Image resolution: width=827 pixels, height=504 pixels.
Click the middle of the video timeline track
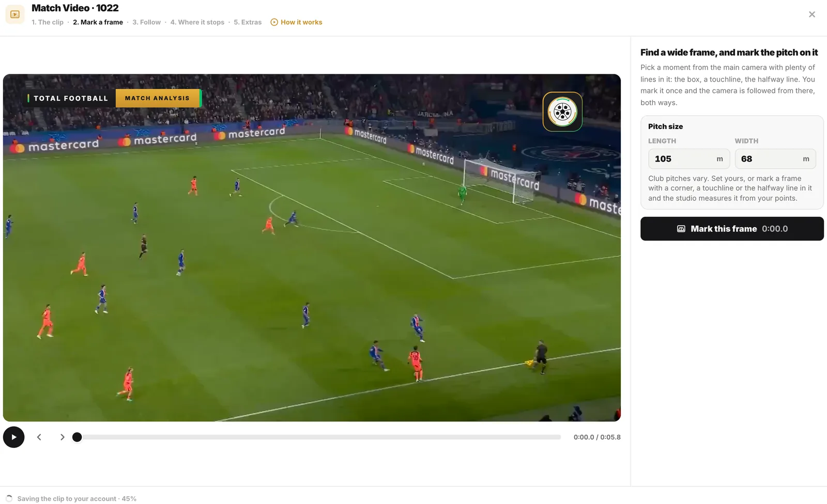pyautogui.click(x=319, y=437)
